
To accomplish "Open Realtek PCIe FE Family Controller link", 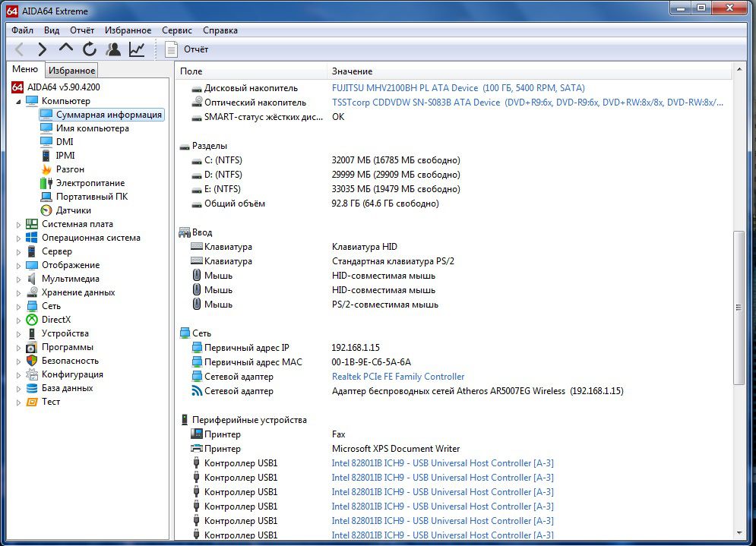I will [x=398, y=377].
